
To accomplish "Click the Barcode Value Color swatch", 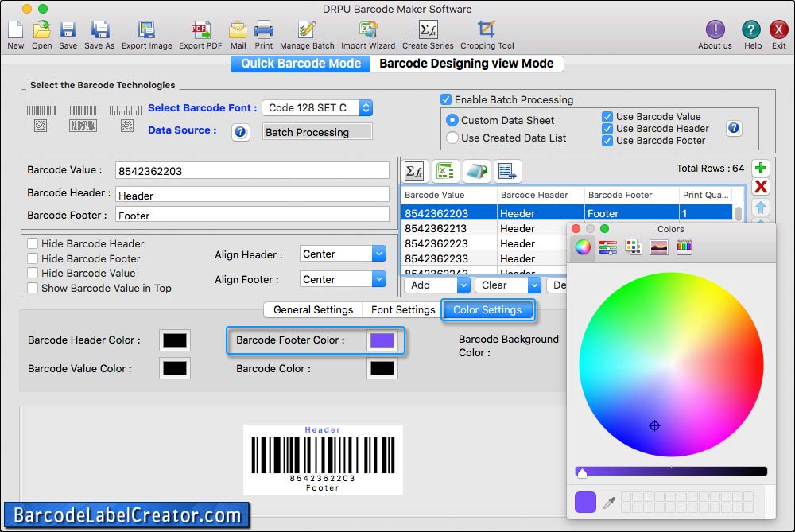I will click(x=175, y=369).
